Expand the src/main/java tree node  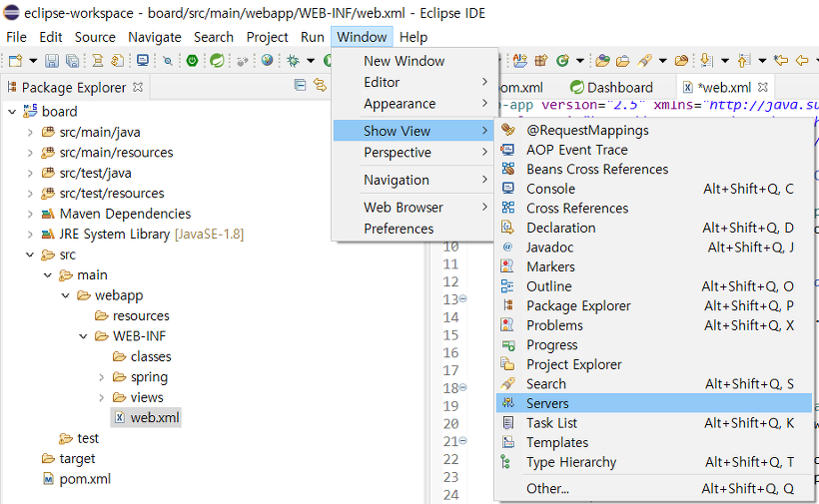coord(30,133)
